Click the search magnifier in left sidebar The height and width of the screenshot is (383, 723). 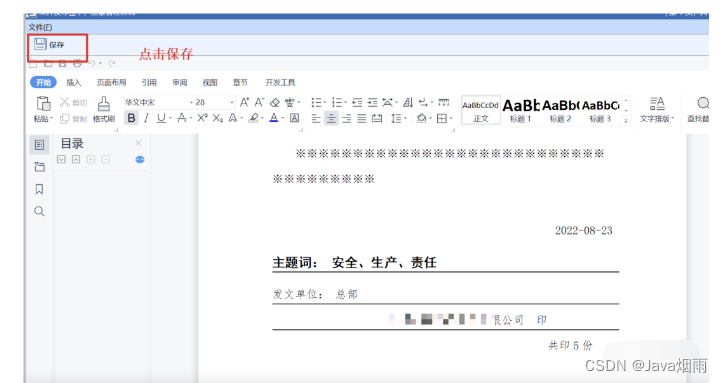[39, 212]
